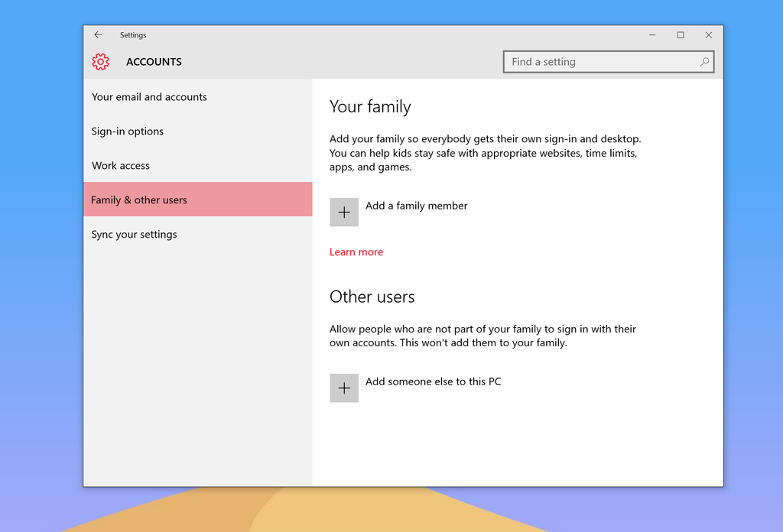
Task: Minimize the Settings window
Action: pos(652,34)
